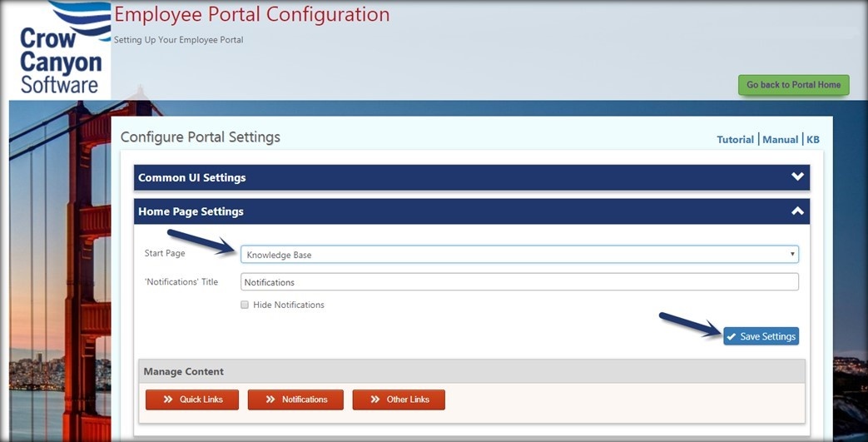
Task: Click the checkmark icon on Save Settings
Action: click(x=732, y=336)
